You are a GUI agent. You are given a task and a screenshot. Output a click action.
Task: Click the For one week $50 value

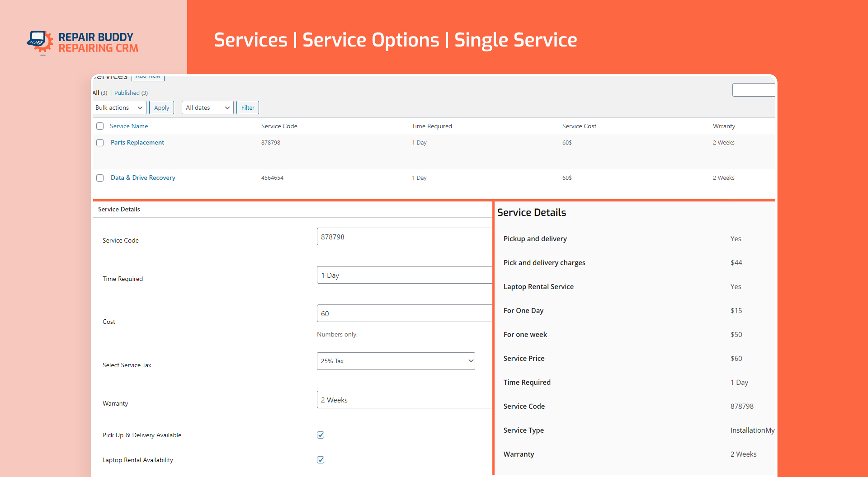736,334
